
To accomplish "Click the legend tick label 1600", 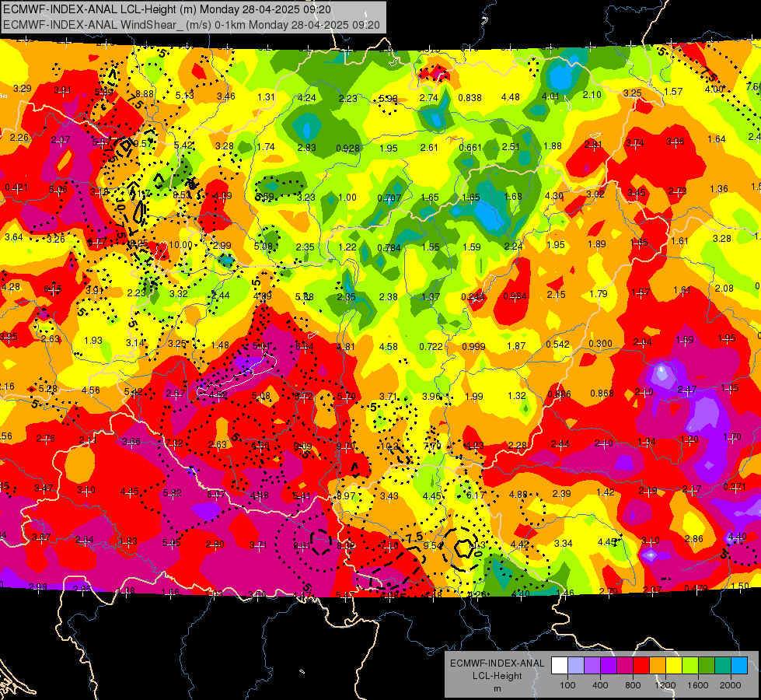I will 698,685.
